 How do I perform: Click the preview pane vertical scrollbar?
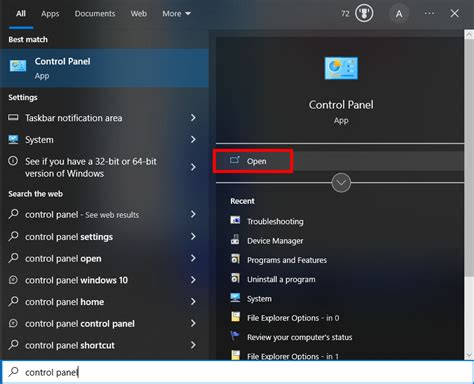469,159
